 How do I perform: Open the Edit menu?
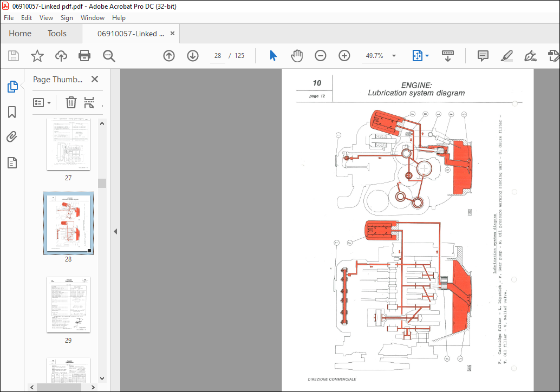(27, 17)
